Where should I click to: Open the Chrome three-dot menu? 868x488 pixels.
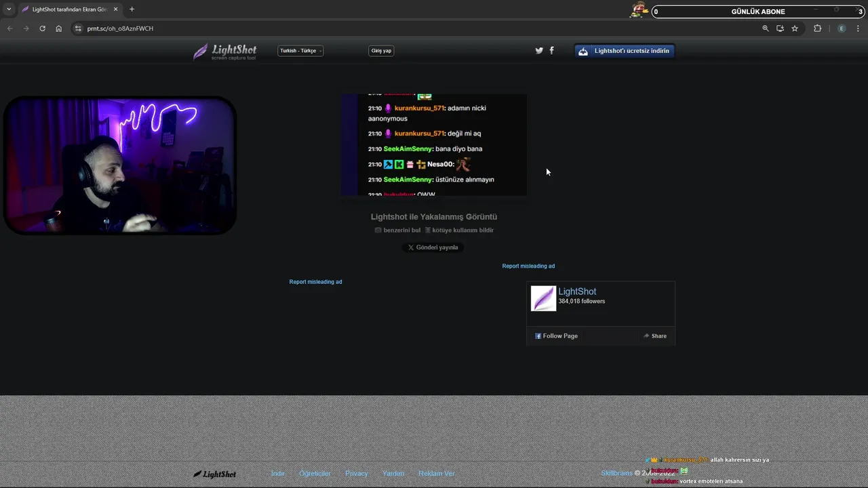pyautogui.click(x=858, y=28)
